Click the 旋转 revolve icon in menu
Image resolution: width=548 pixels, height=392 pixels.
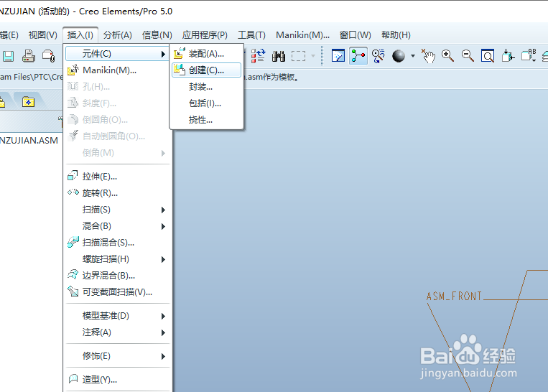point(73,192)
